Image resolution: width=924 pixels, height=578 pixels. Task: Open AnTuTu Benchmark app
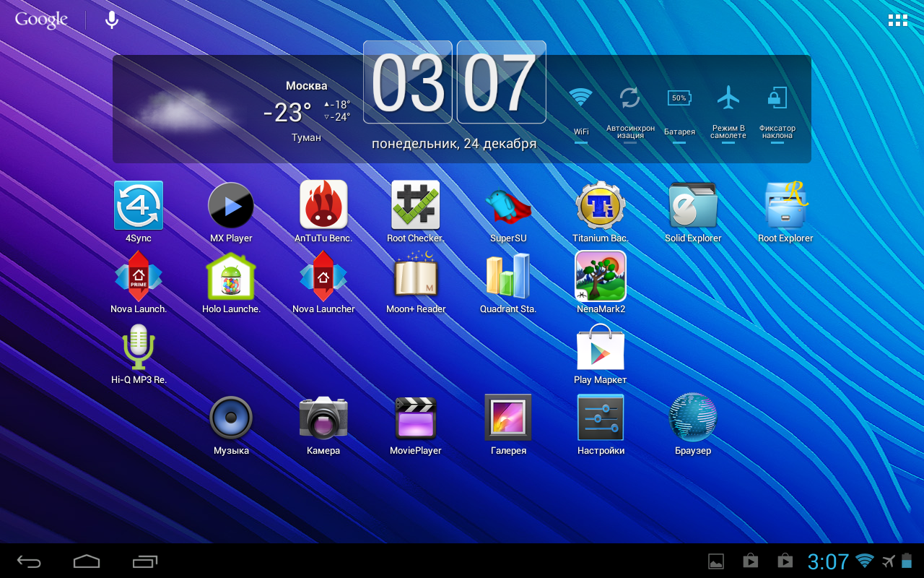coord(323,205)
